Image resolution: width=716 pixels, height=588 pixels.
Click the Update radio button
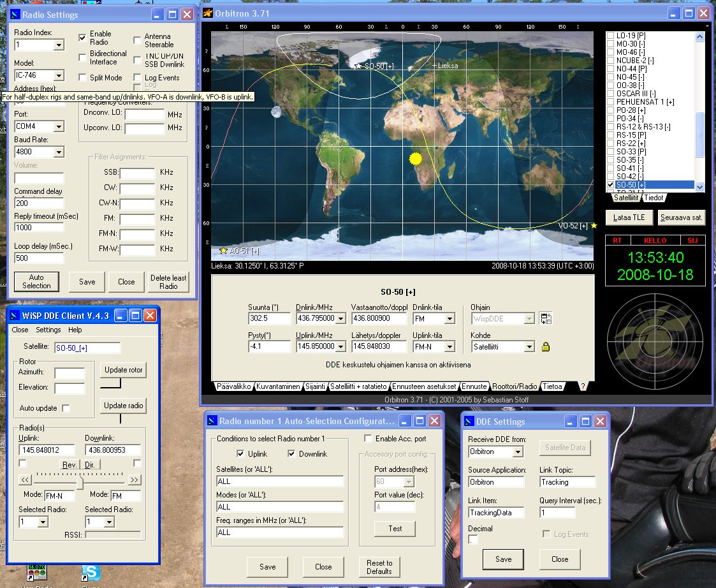123,406
